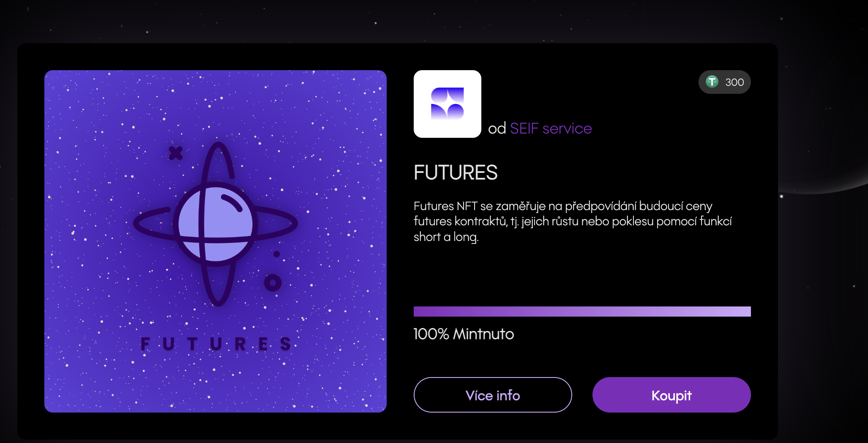Viewport: 868px width, 443px height.
Task: Open the SEIF service logo tile
Action: point(447,104)
